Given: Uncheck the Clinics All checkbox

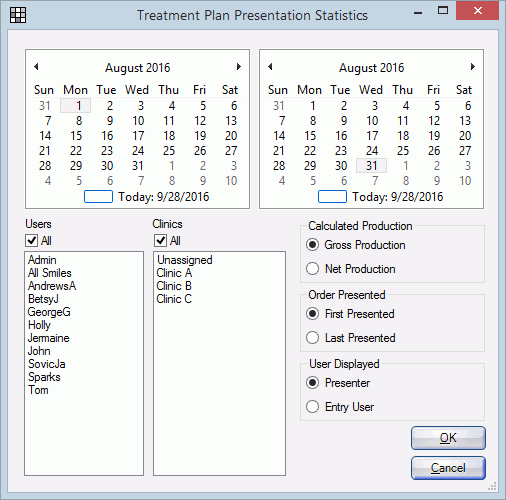Looking at the screenshot, I should click(x=160, y=240).
